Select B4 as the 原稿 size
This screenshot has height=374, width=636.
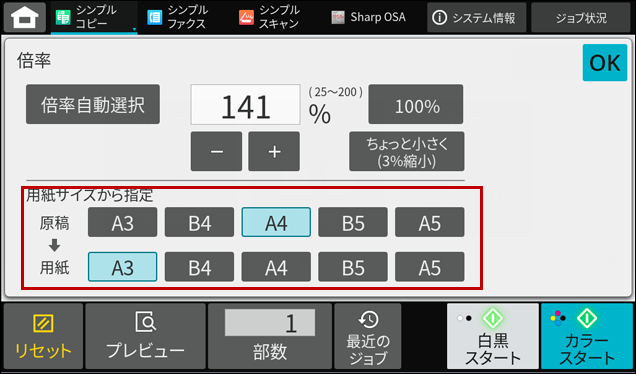(199, 222)
